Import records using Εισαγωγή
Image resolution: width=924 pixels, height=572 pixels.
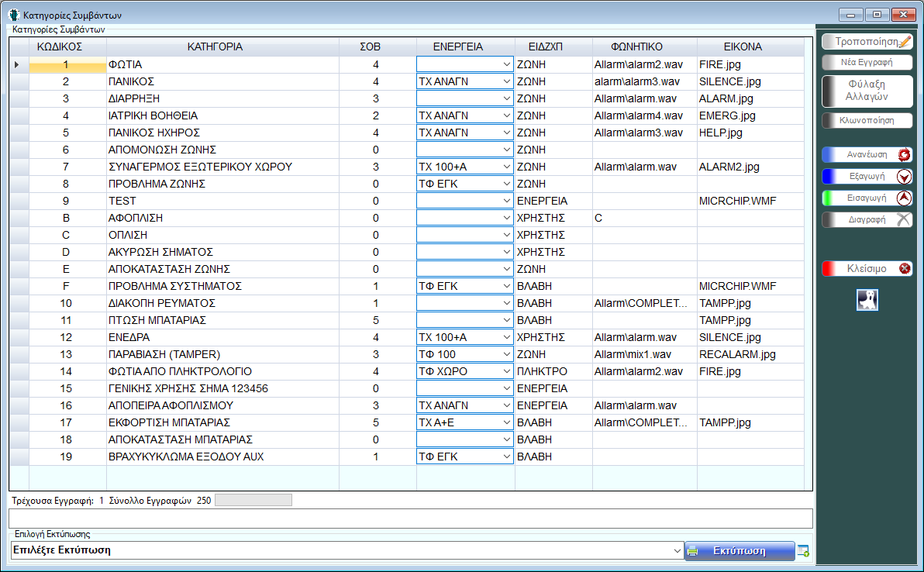coord(867,198)
